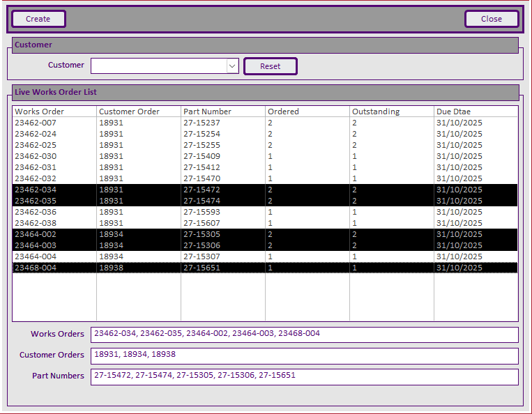Click the Customer Orders text field
Screen dimensions: 532x414
coord(304,355)
